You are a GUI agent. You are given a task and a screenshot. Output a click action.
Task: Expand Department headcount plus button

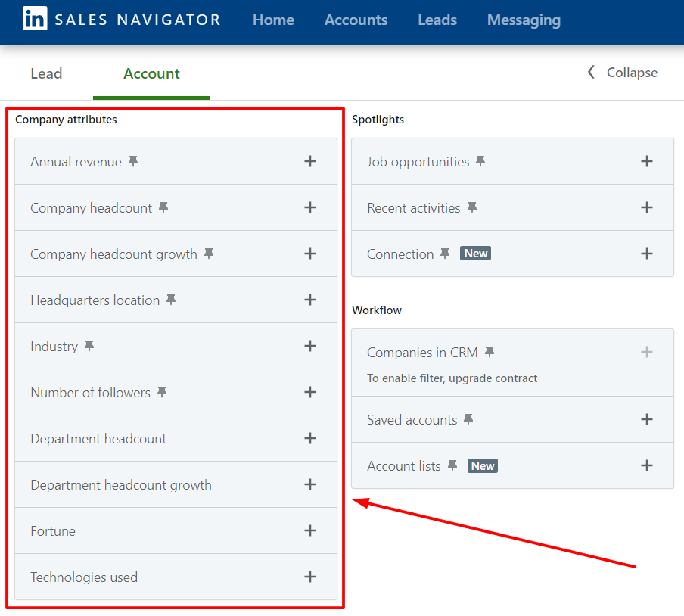coord(310,438)
